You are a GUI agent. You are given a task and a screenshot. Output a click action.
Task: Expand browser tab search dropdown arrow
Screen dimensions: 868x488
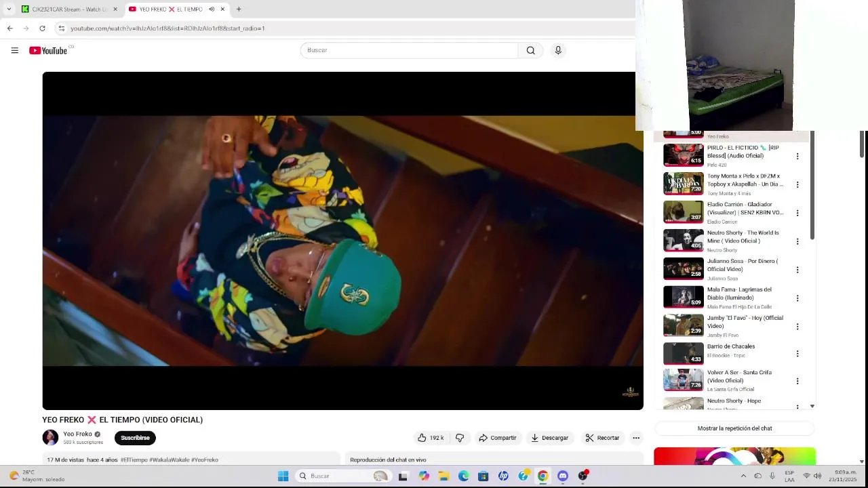pos(9,9)
